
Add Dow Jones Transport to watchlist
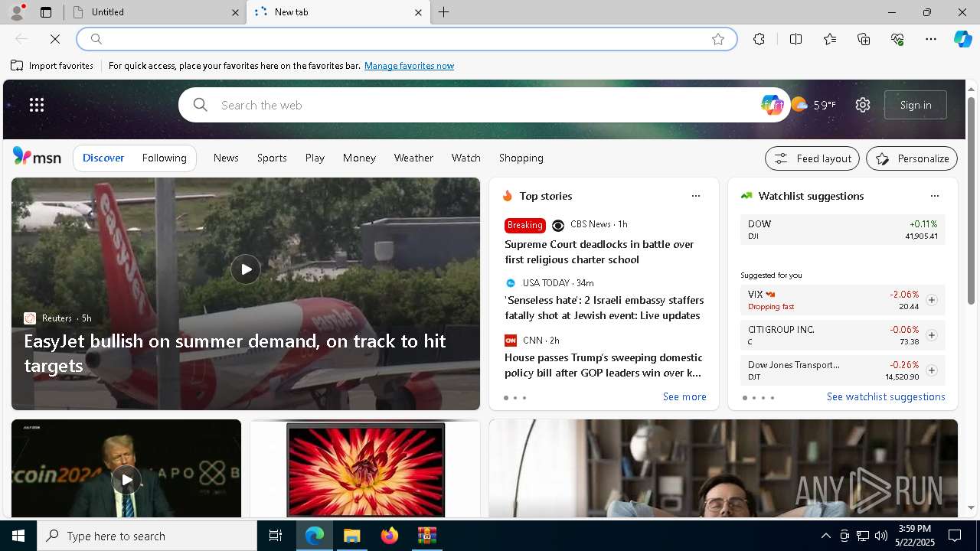coord(931,370)
